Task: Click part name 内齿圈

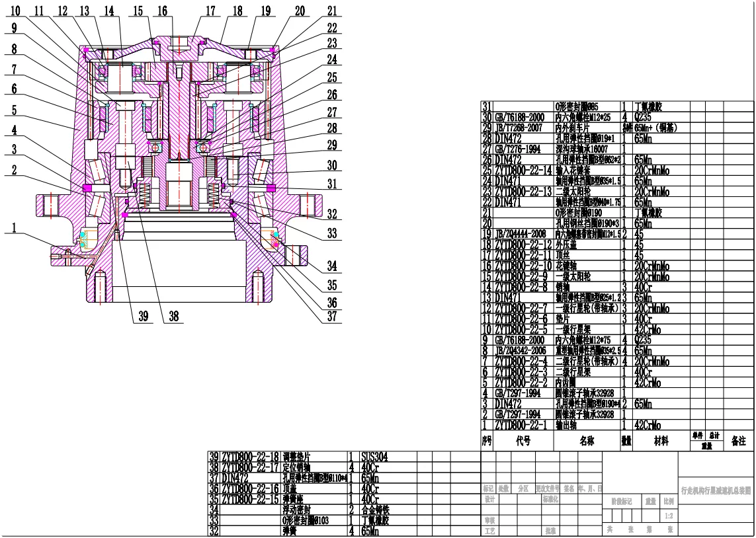Action: tap(566, 383)
